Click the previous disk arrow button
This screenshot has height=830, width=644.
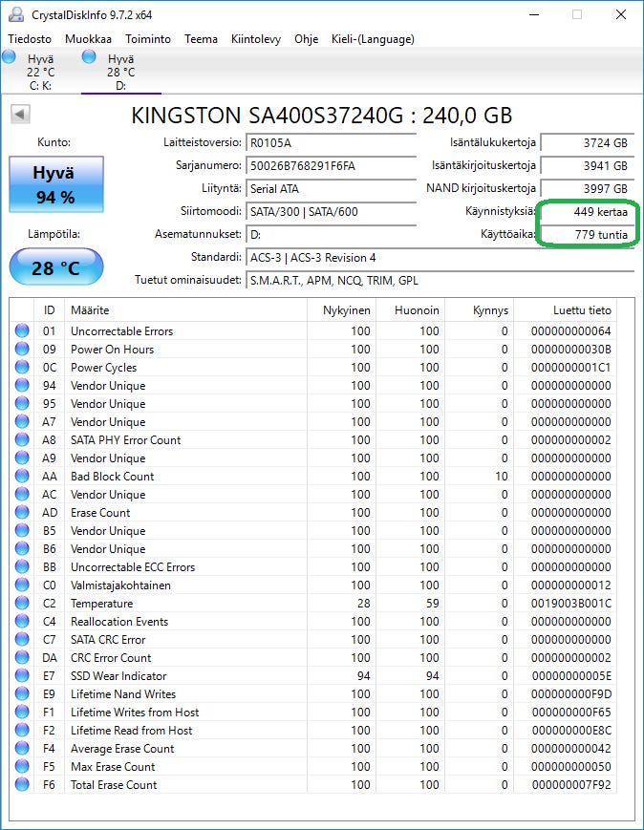tap(20, 115)
